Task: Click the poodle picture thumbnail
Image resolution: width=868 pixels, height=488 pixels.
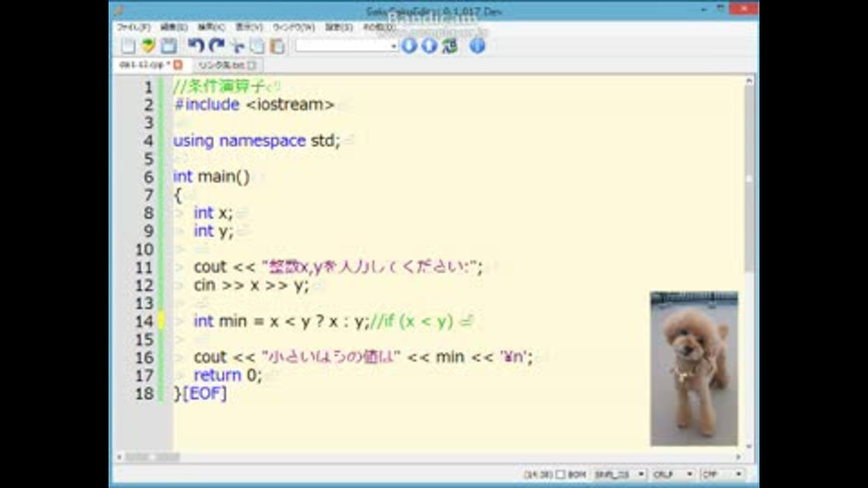Action: pos(693,369)
